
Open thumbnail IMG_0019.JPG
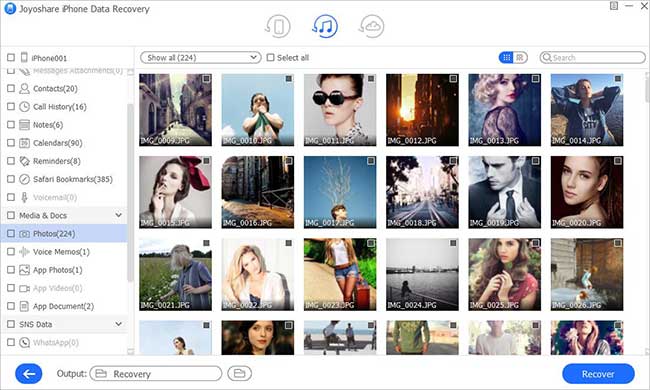point(504,192)
